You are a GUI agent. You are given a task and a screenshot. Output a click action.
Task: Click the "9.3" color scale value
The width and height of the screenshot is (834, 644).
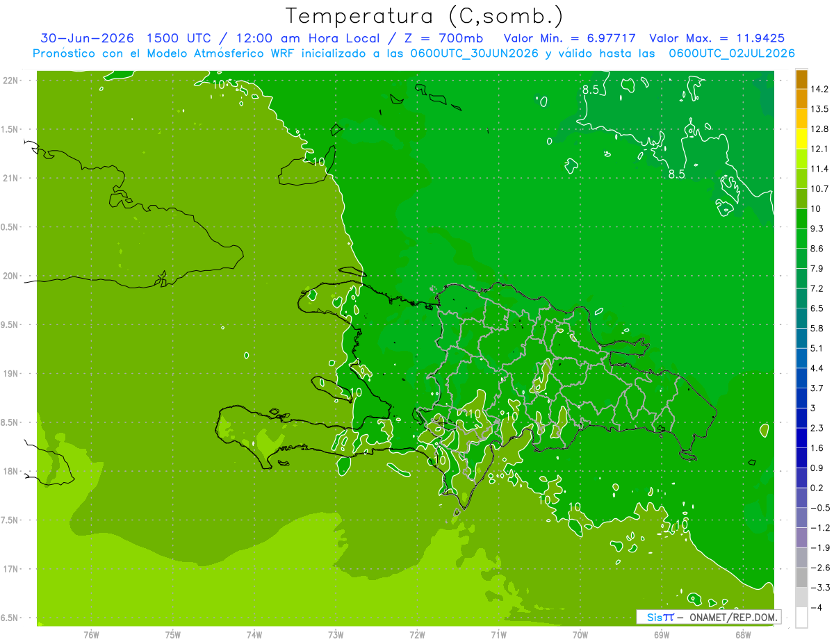tap(817, 229)
